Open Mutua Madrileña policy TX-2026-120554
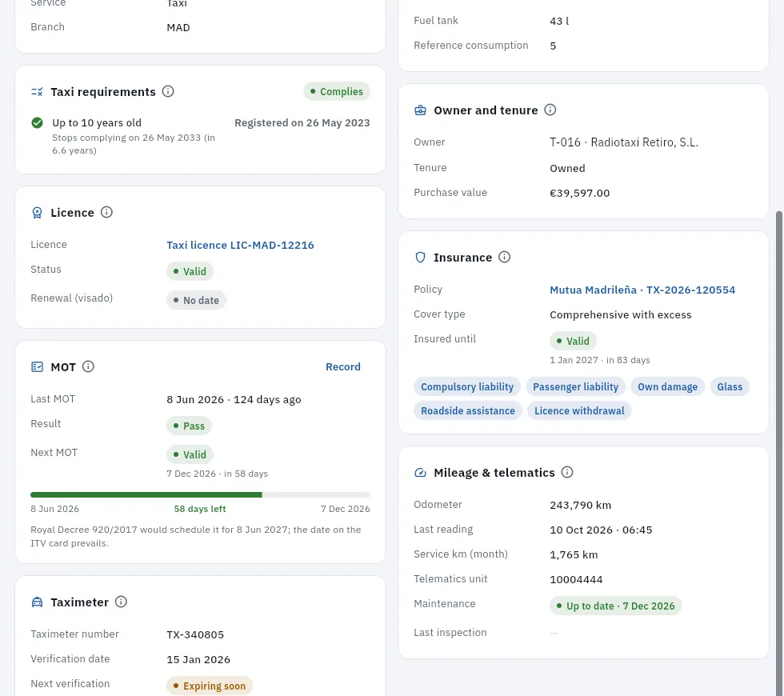 pos(642,290)
